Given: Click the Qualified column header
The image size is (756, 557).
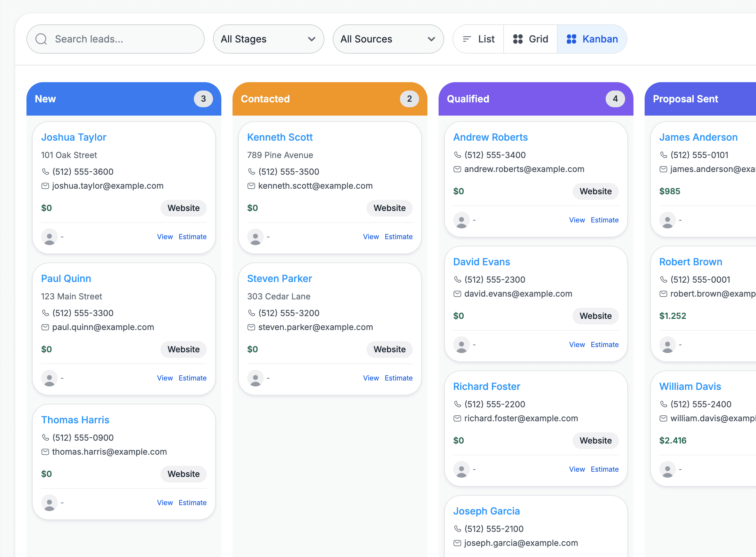Looking at the screenshot, I should pos(468,99).
